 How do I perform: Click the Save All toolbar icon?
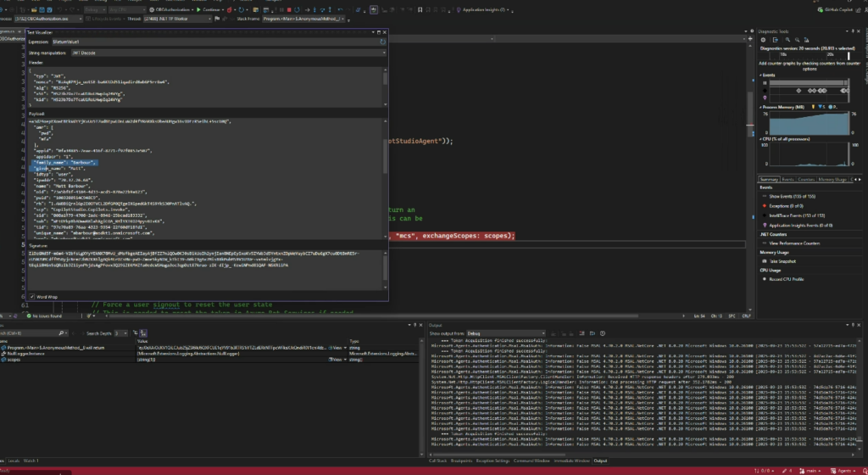point(49,9)
